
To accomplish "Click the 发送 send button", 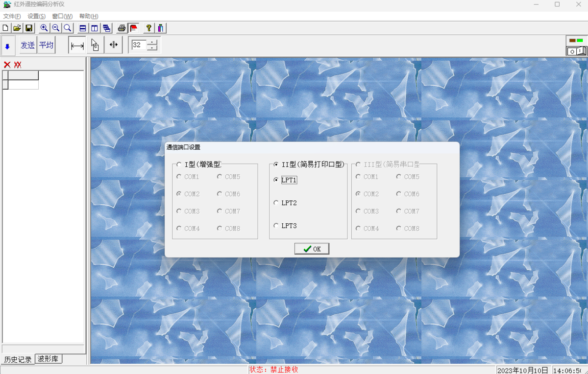I will click(28, 45).
